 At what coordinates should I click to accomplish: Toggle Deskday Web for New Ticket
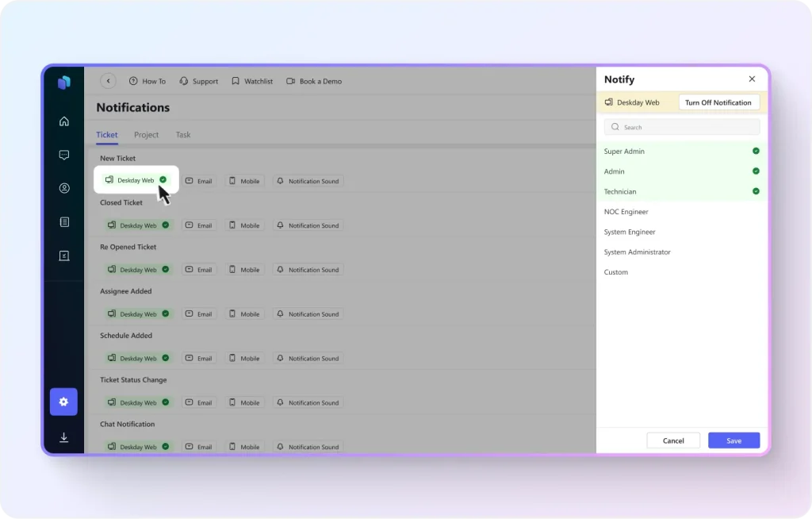tap(136, 180)
